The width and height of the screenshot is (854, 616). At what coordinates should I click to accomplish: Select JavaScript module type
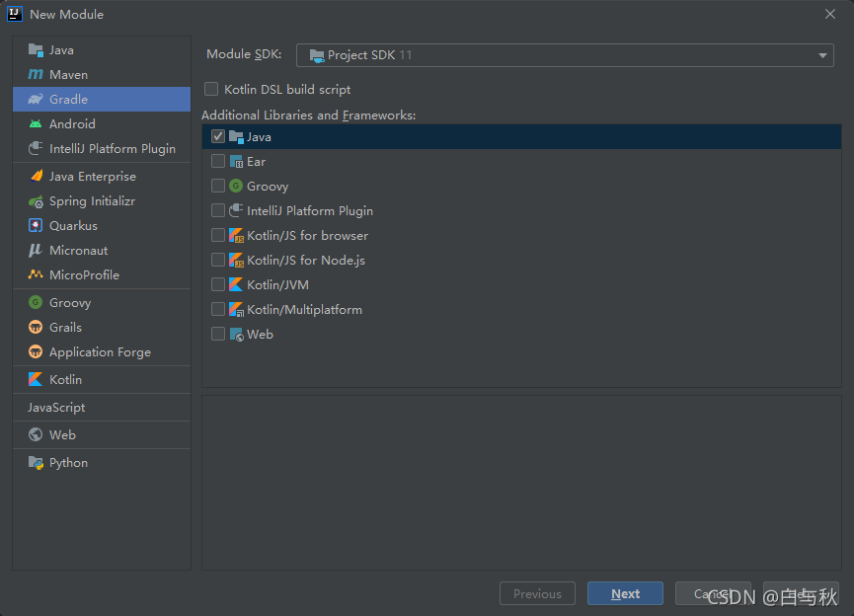tap(102, 408)
